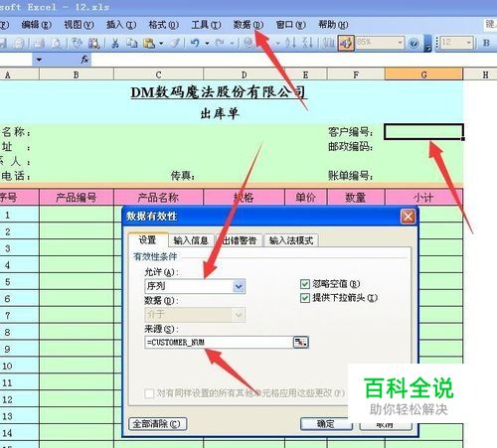Click the 来源 field with =CUSTOMER_NUM
Image resolution: width=497 pixels, height=448 pixels.
click(x=219, y=342)
